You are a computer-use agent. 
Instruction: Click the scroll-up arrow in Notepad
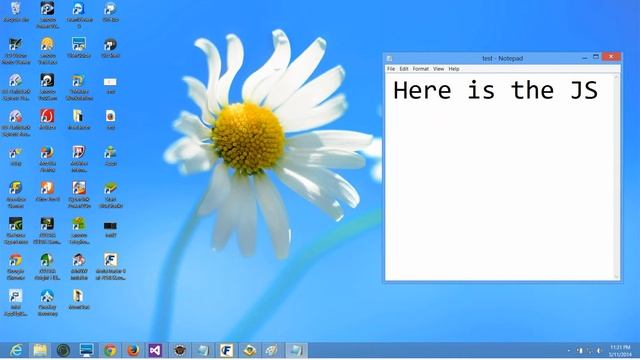pyautogui.click(x=617, y=76)
